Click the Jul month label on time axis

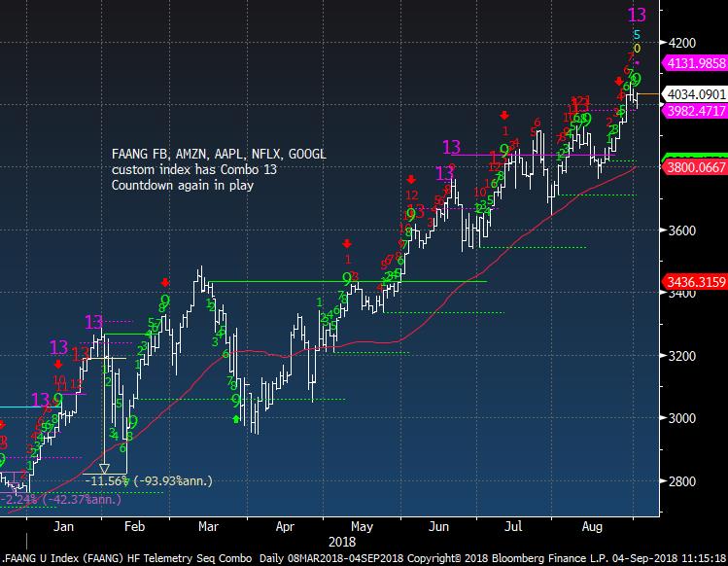tap(513, 526)
